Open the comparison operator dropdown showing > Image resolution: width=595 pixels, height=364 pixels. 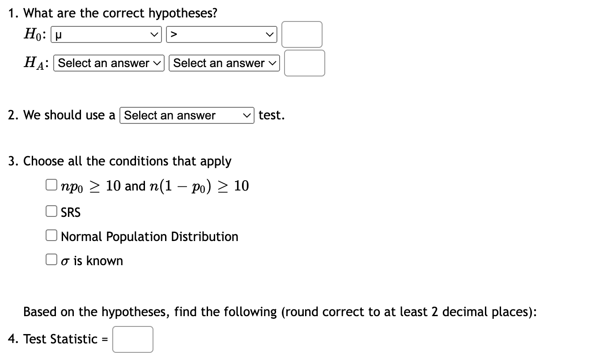click(221, 34)
